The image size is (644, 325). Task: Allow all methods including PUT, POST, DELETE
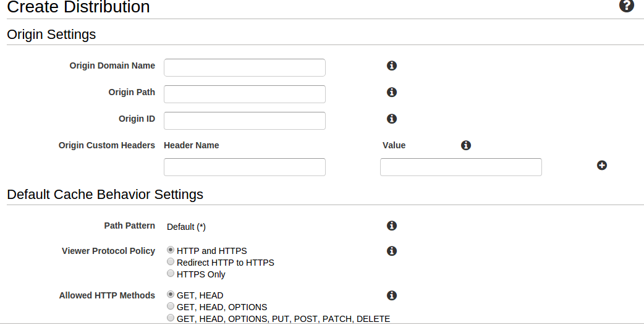[x=171, y=318]
